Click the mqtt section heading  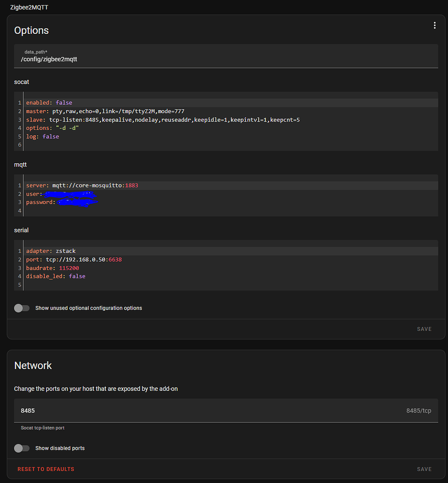[20, 164]
